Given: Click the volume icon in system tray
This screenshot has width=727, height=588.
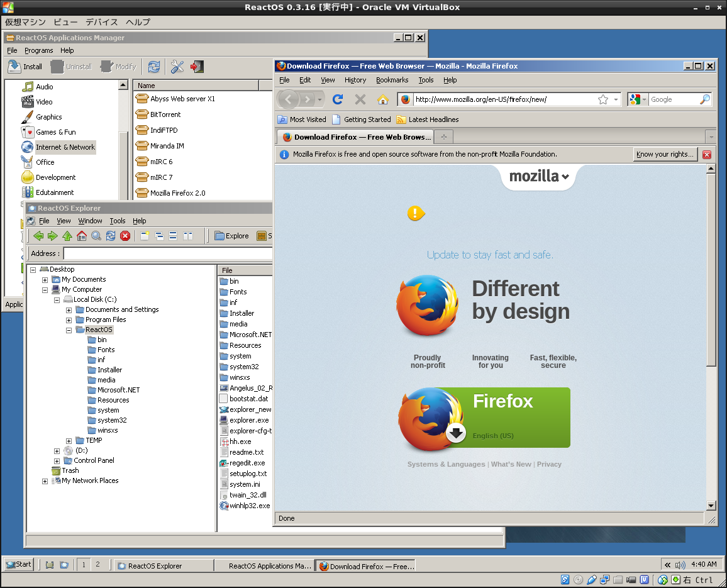Looking at the screenshot, I should pos(680,565).
